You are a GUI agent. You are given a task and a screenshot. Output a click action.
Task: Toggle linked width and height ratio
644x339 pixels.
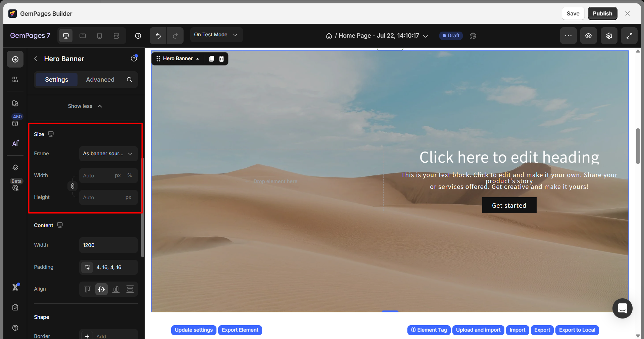pos(73,186)
